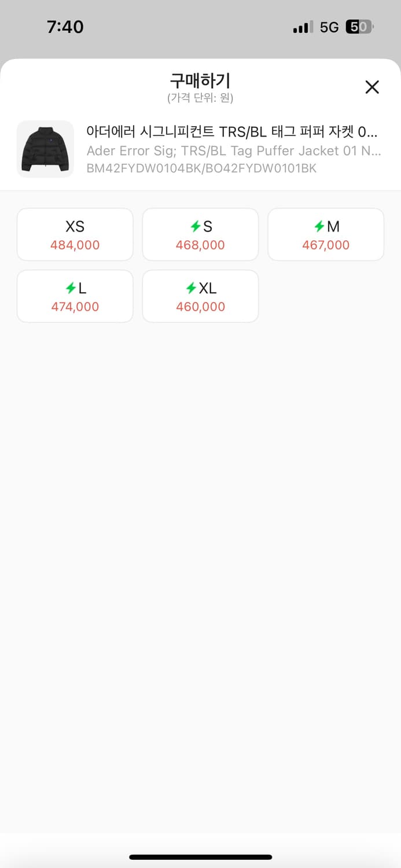Tap the cellular signal strength bars

coord(303,27)
